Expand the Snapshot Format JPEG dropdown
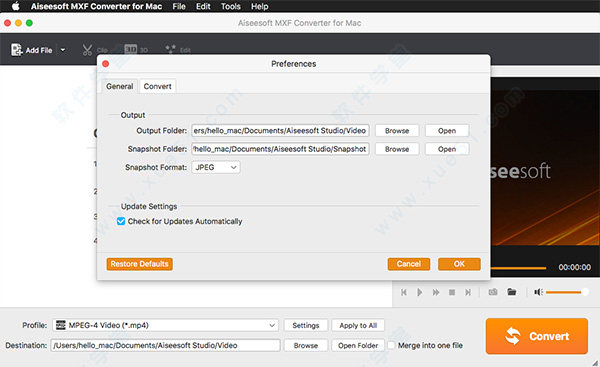Viewport: 600px width, 367px height. (x=216, y=167)
